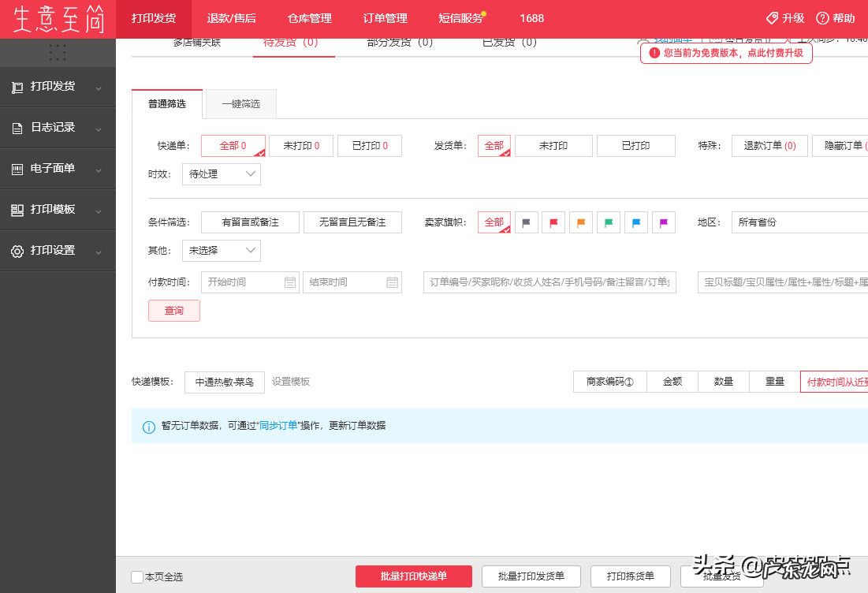This screenshot has height=593, width=868.
Task: Open the 时效 待处理 dropdown
Action: pos(222,174)
